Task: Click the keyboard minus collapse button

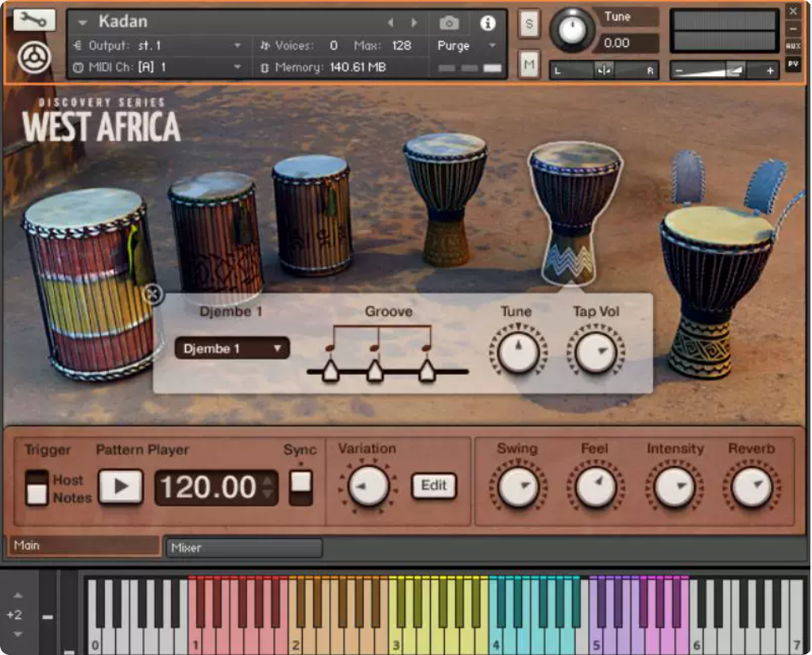Action: [x=48, y=617]
